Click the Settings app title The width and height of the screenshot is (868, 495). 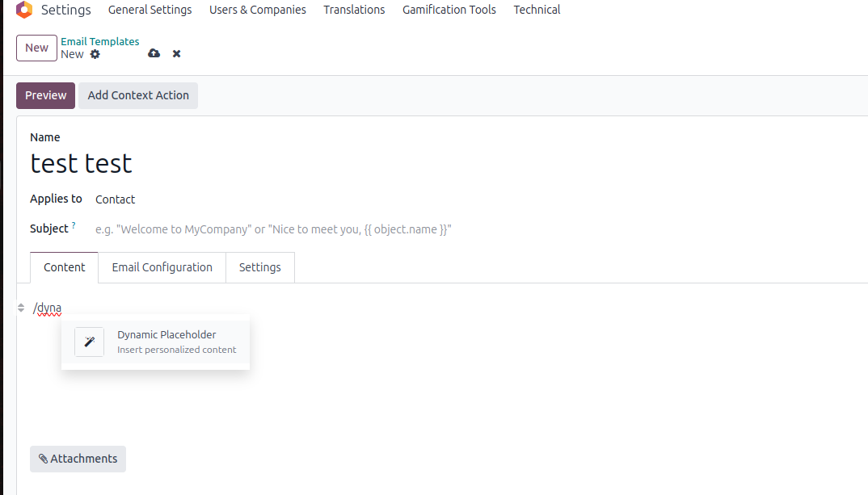(x=66, y=10)
